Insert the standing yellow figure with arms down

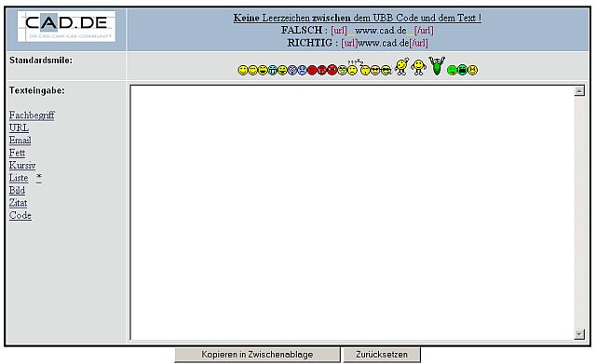(418, 67)
